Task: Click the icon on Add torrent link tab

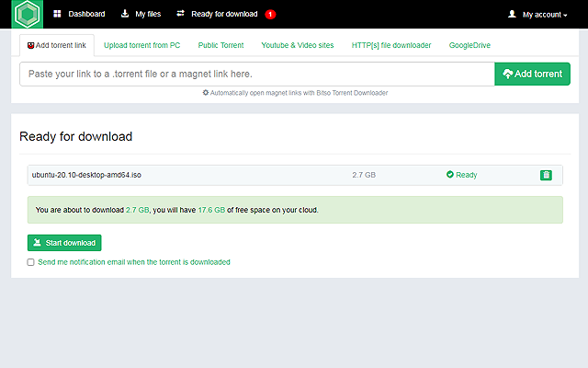Action: point(30,45)
